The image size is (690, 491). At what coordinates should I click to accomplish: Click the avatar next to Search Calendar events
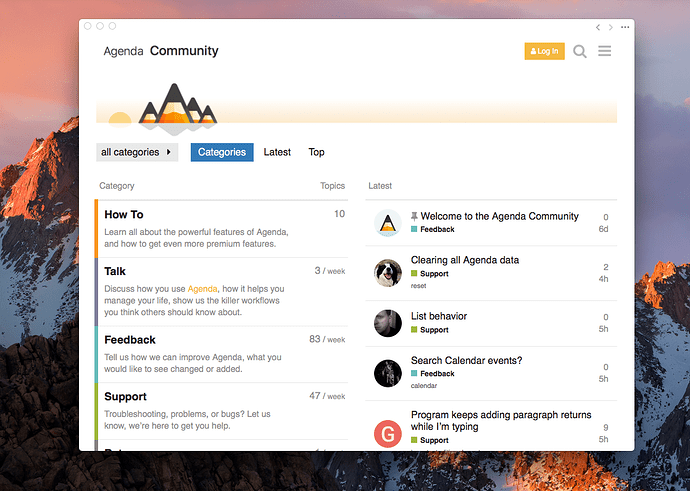tap(388, 373)
